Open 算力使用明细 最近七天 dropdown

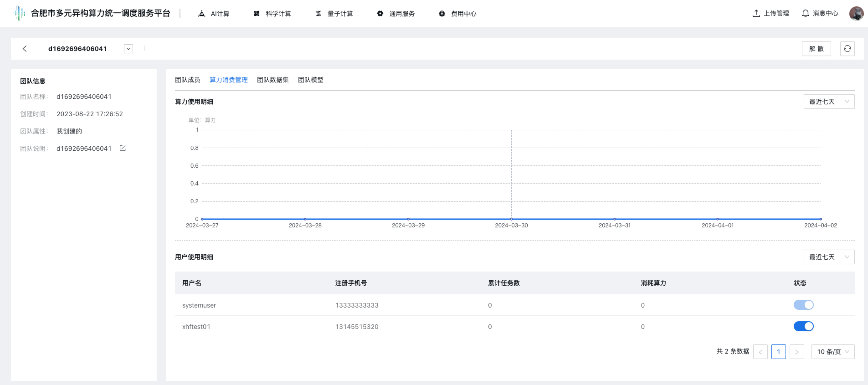(828, 102)
